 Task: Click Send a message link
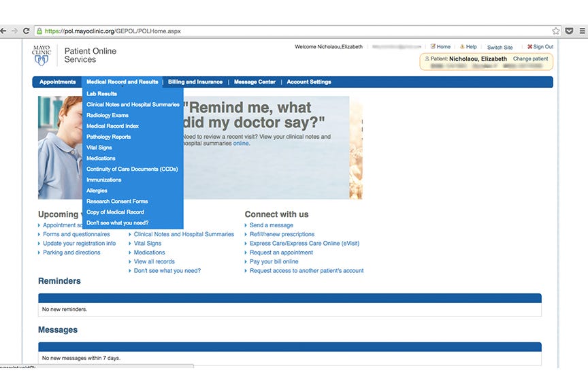point(272,225)
